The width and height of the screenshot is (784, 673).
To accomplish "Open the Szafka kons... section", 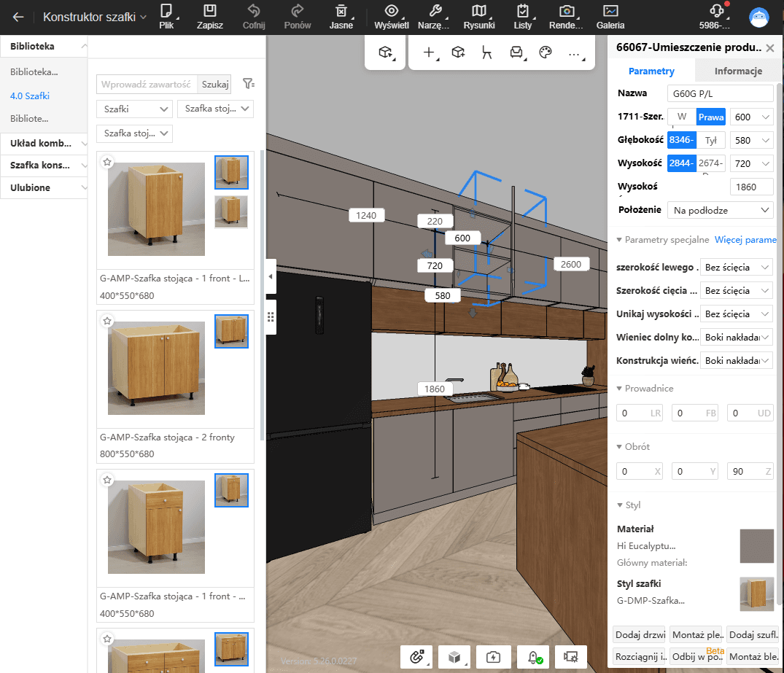I will [x=44, y=165].
